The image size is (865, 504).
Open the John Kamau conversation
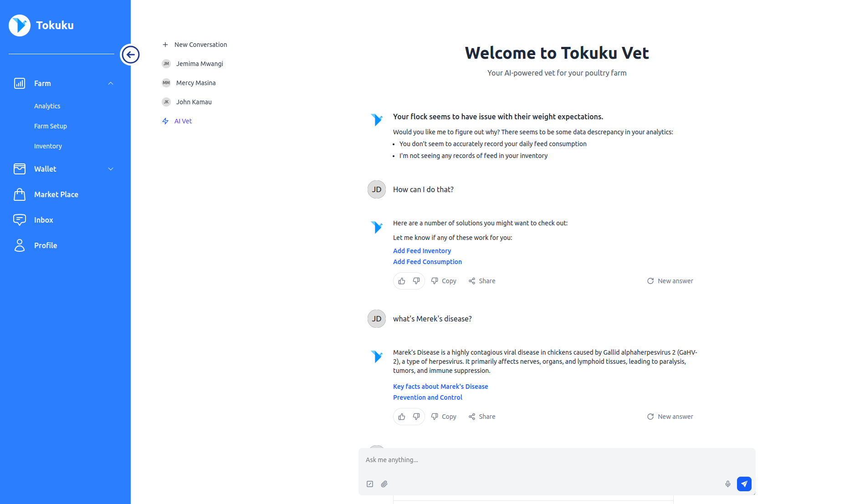click(x=194, y=102)
